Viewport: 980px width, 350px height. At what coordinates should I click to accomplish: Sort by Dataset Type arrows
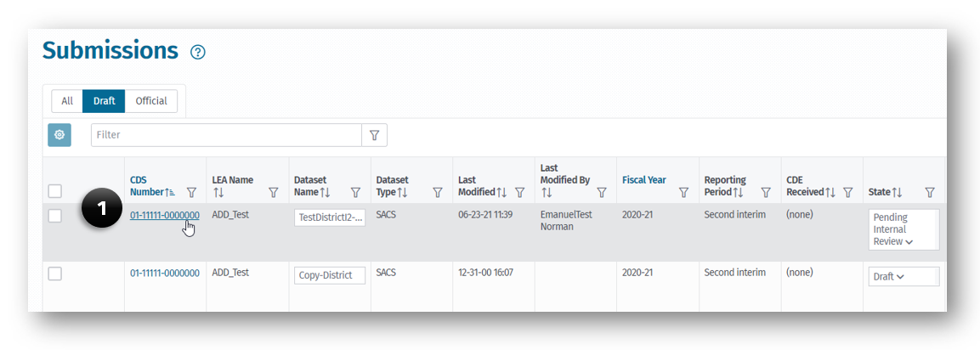point(403,193)
